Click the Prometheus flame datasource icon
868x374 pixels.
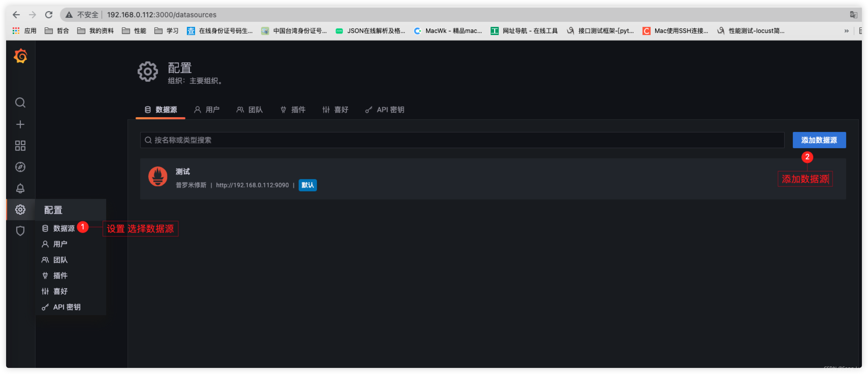tap(158, 176)
